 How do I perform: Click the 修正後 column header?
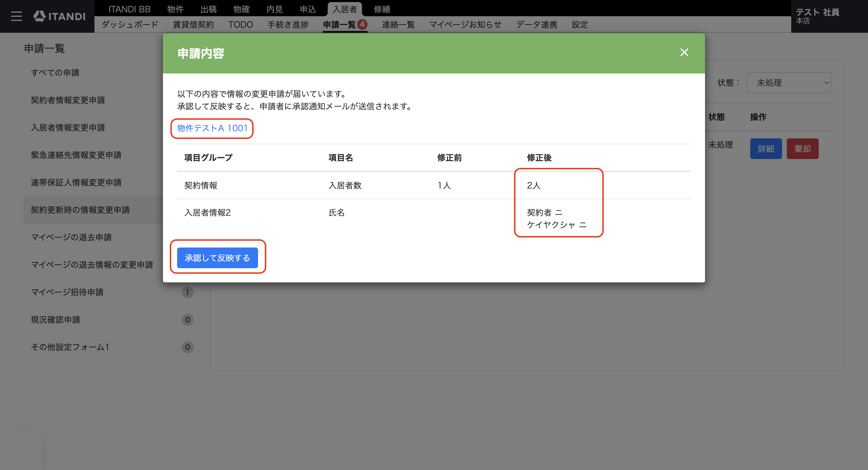coord(539,158)
